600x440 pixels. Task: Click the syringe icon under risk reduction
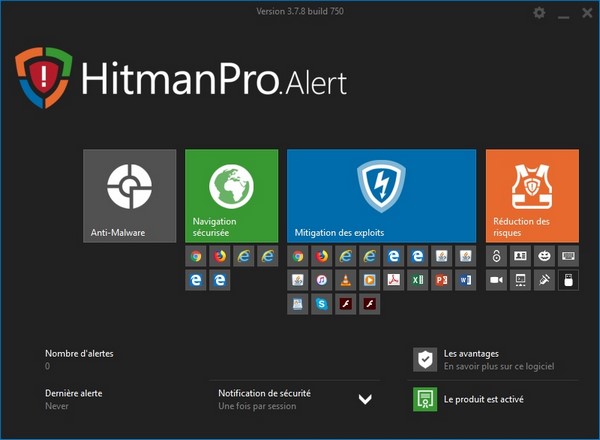click(544, 280)
